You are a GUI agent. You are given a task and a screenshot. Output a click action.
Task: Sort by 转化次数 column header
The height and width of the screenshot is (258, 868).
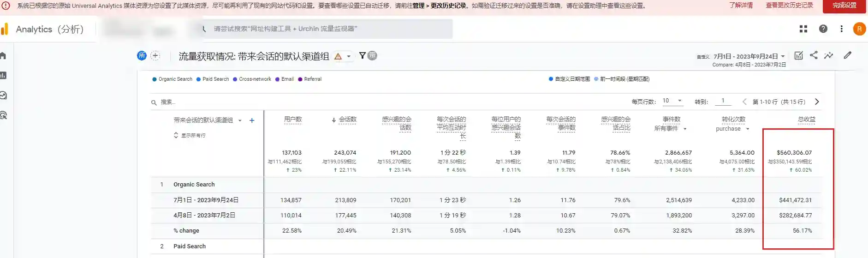click(734, 119)
